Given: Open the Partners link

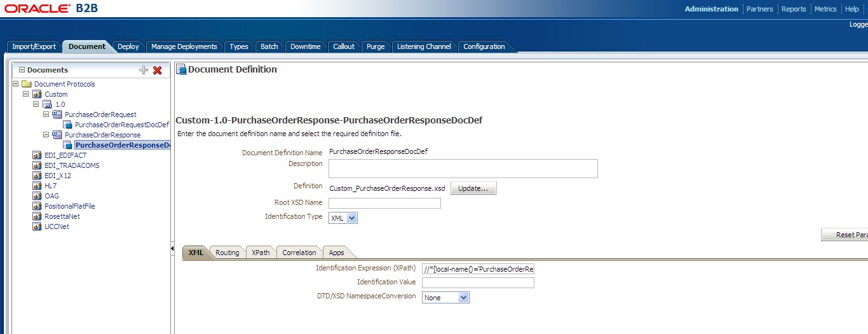Looking at the screenshot, I should pyautogui.click(x=760, y=9).
